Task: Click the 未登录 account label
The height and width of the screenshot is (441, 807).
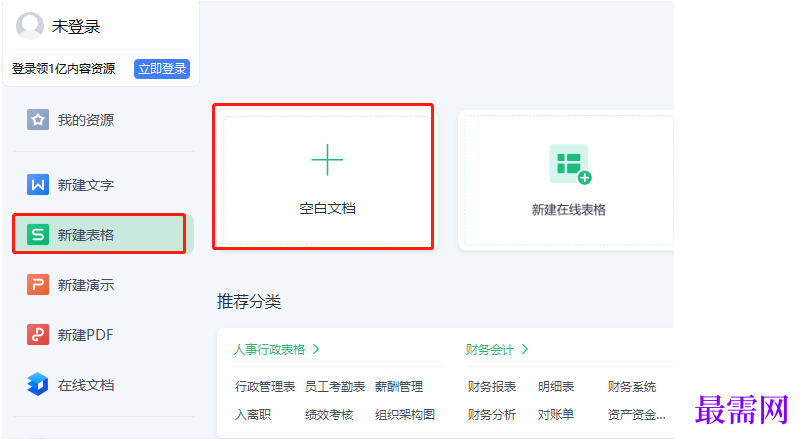Action: 76,26
